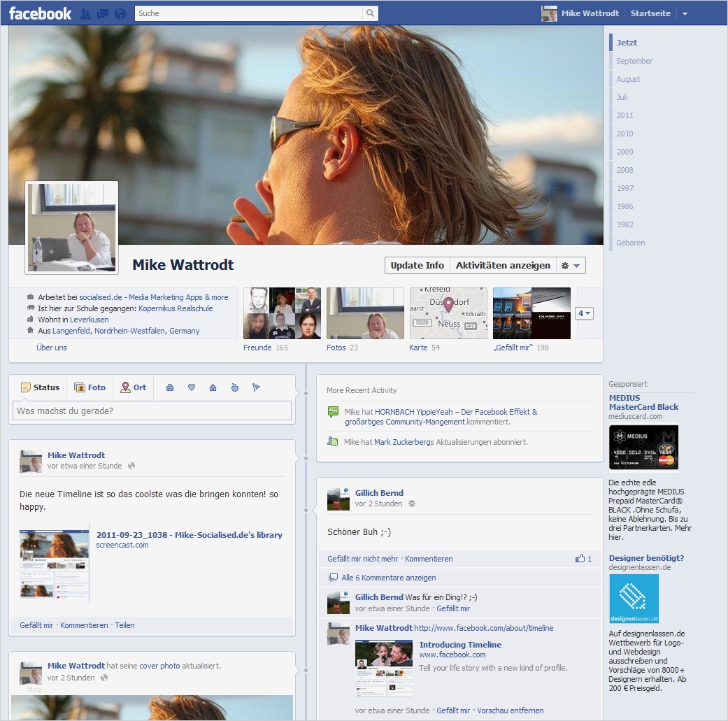This screenshot has height=721, width=728.
Task: Select the apple Health life event icon
Action: pyautogui.click(x=235, y=387)
